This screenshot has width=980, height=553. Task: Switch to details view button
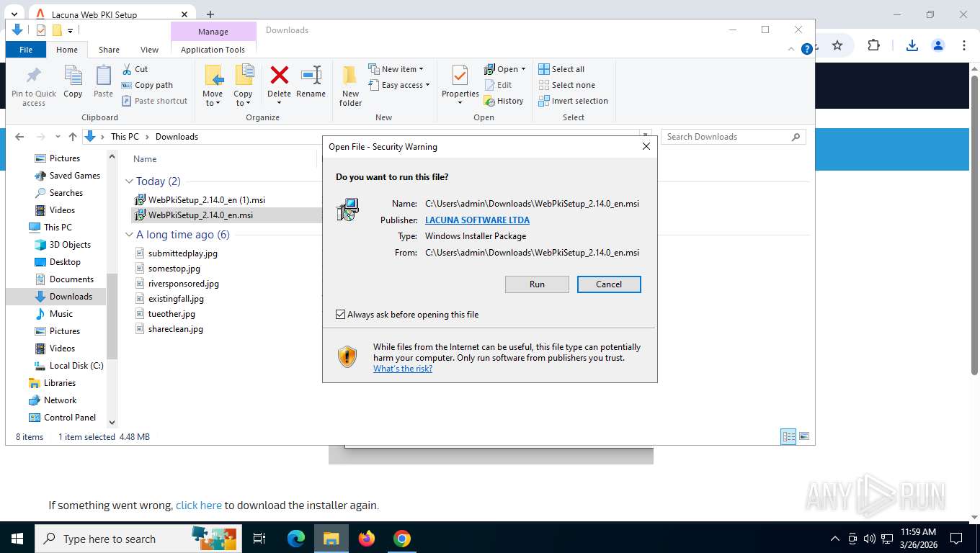[x=789, y=436]
